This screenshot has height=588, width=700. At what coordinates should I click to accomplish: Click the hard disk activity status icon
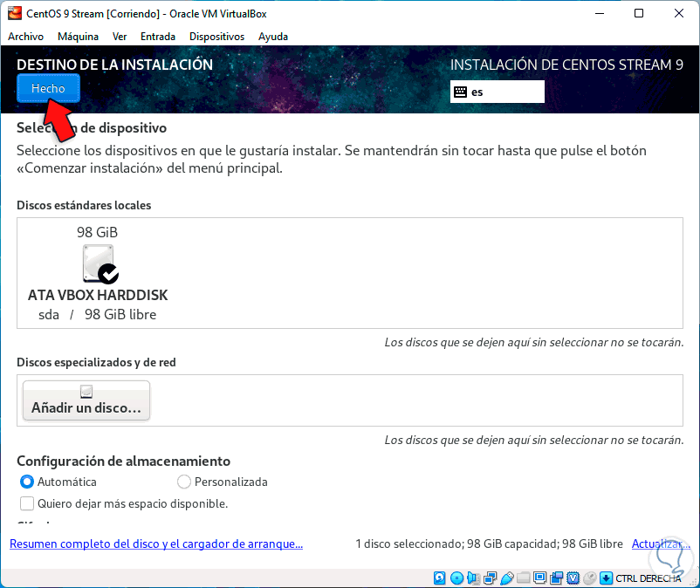pyautogui.click(x=439, y=578)
